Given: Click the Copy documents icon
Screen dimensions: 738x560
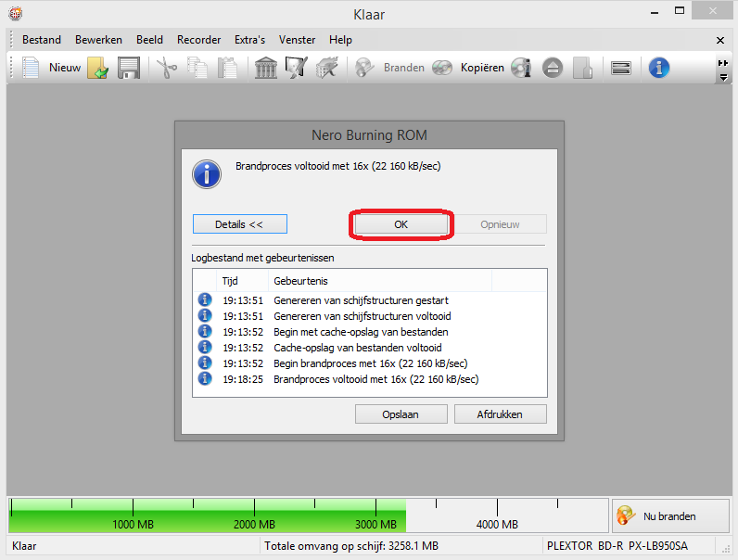Looking at the screenshot, I should point(197,68).
